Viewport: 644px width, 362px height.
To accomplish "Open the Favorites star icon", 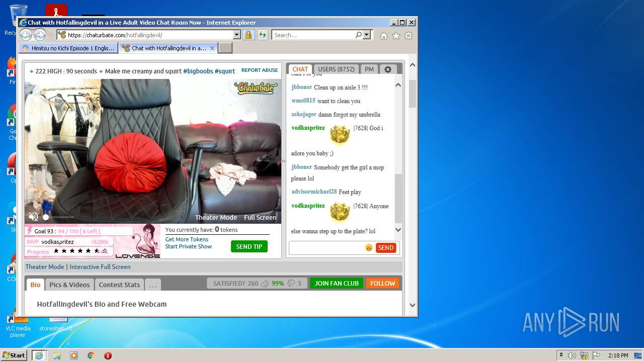I will point(396,36).
